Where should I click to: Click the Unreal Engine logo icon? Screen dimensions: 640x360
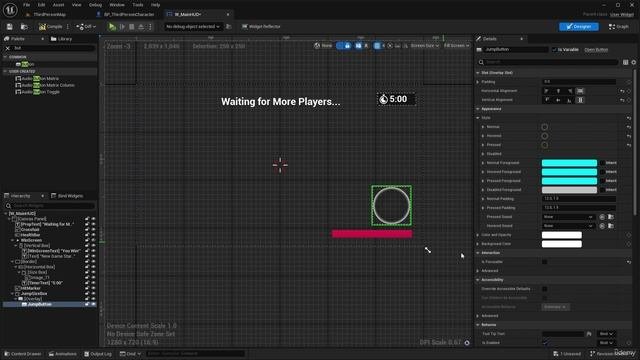(x=10, y=9)
